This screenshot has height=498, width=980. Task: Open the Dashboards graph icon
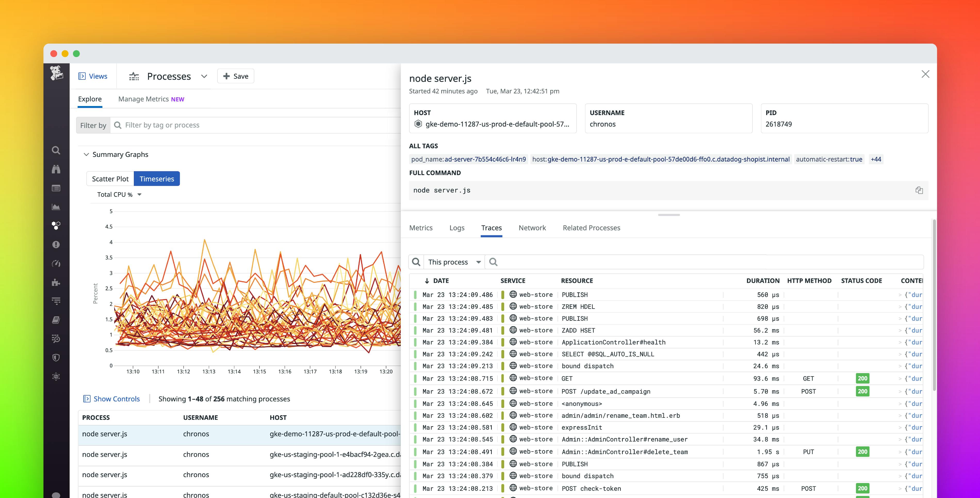click(56, 207)
